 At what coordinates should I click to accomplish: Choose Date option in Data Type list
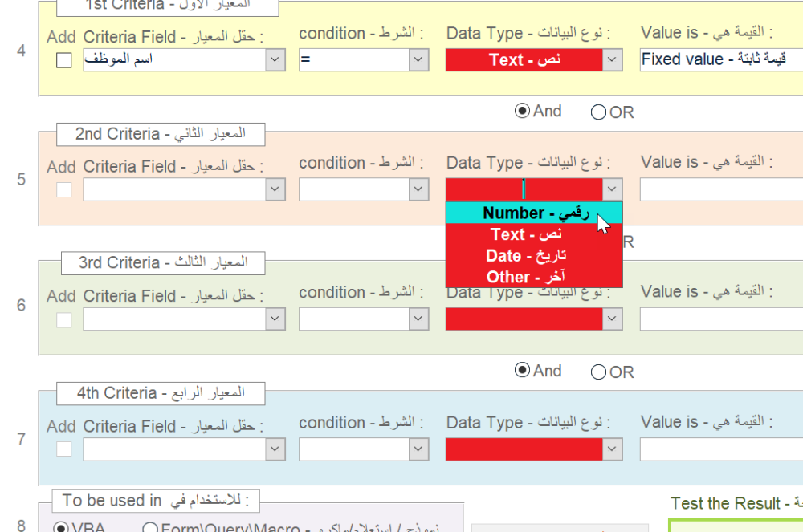pyautogui.click(x=534, y=255)
